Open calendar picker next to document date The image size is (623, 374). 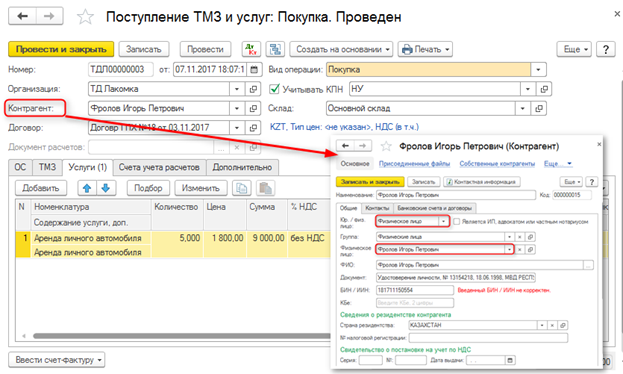[254, 70]
